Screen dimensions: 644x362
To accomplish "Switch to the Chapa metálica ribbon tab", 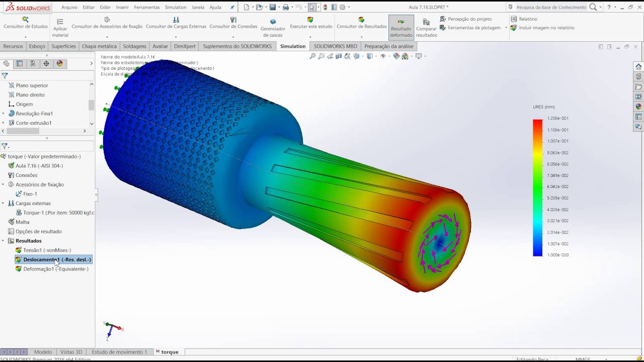I will tap(99, 46).
